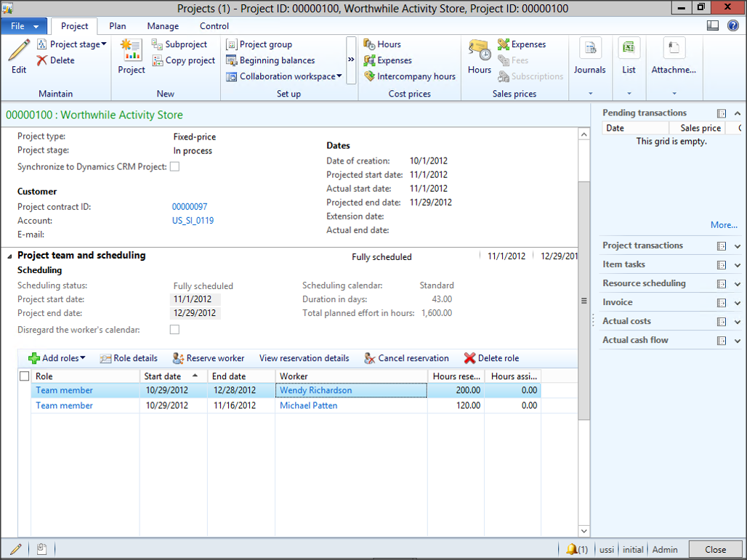The width and height of the screenshot is (747, 560).
Task: Switch to the Plan ribbon tab
Action: [118, 26]
